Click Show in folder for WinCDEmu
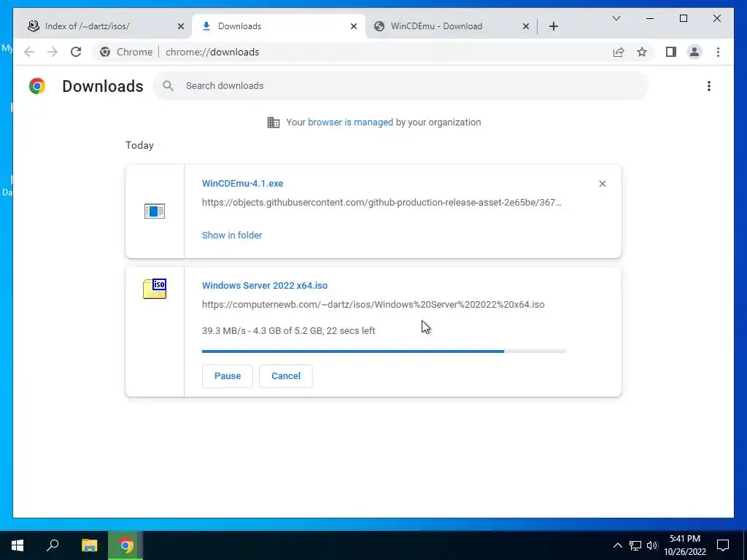Viewport: 747px width, 560px height. [x=232, y=236]
